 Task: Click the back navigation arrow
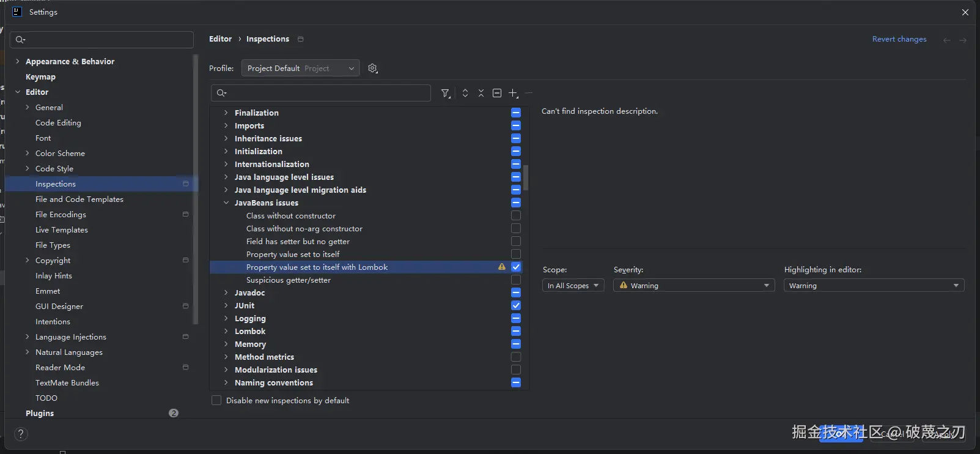tap(946, 40)
